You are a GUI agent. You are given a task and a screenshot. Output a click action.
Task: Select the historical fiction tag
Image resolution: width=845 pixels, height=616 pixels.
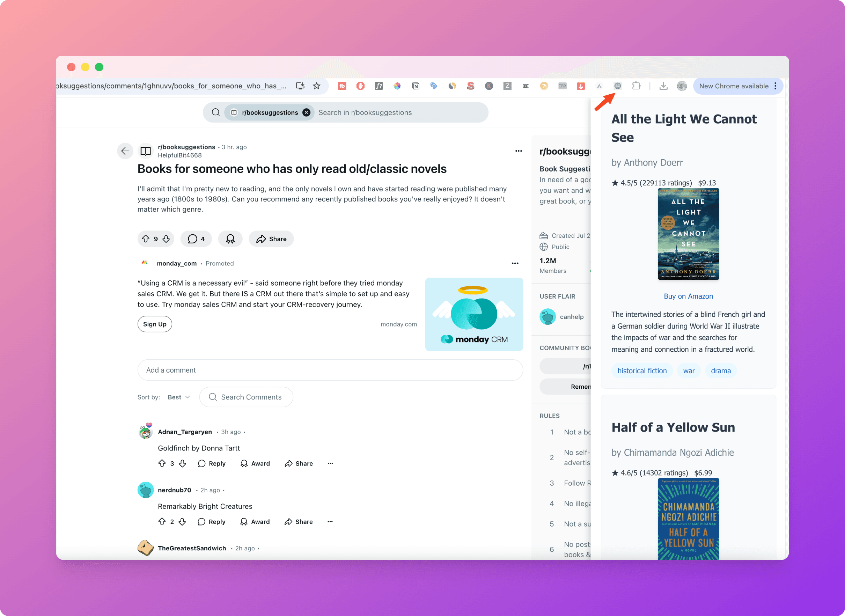click(642, 371)
